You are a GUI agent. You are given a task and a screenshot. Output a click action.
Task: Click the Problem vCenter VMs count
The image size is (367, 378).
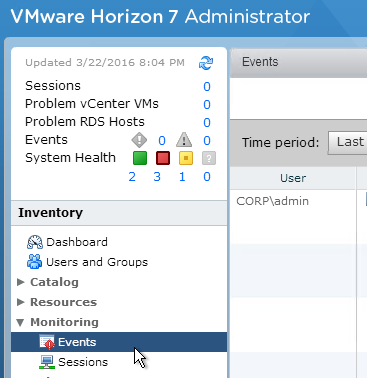(x=207, y=104)
